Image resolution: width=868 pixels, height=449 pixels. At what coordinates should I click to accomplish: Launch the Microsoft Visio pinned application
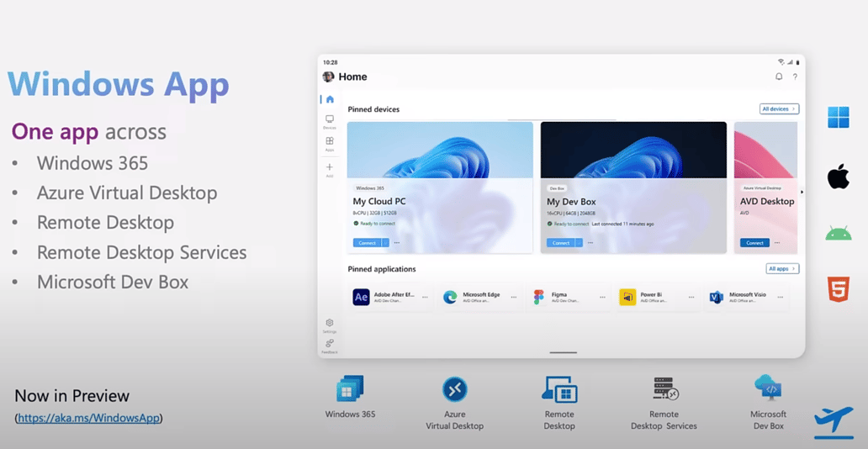point(717,298)
